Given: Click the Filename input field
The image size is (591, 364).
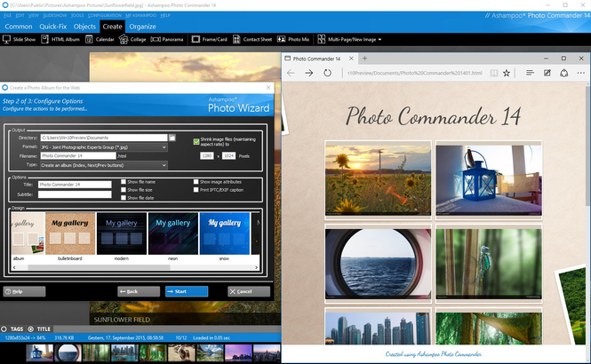Looking at the screenshot, I should [78, 156].
